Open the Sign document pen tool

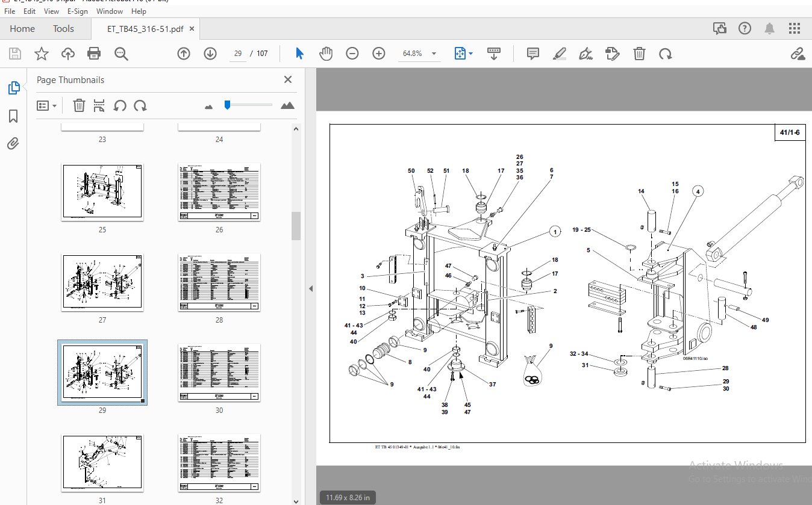coord(586,54)
